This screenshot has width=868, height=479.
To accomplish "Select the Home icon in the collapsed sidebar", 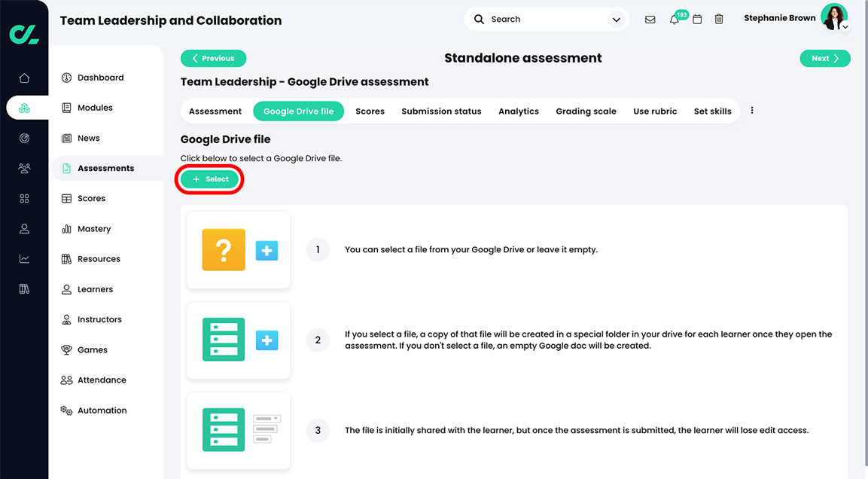I will [x=24, y=77].
